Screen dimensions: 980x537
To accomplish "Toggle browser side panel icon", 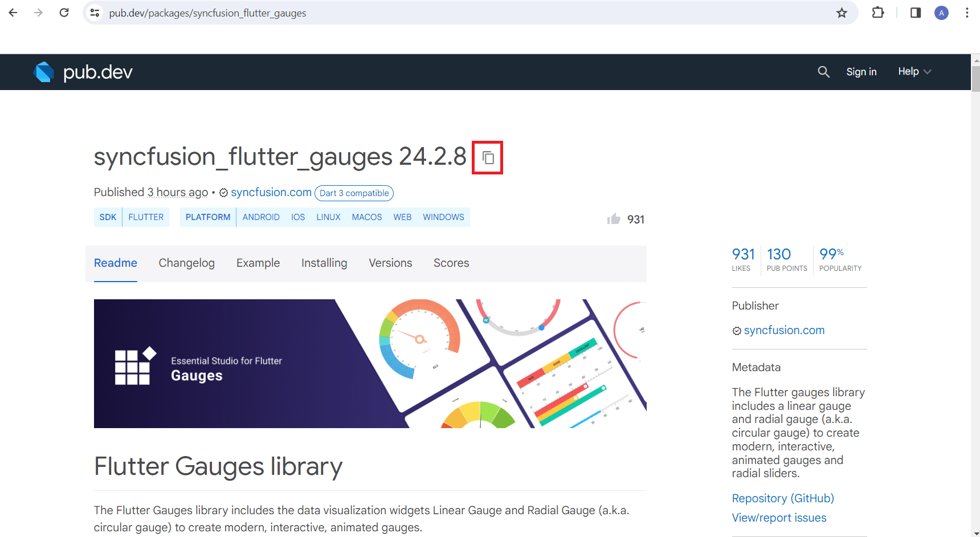I will pyautogui.click(x=916, y=13).
